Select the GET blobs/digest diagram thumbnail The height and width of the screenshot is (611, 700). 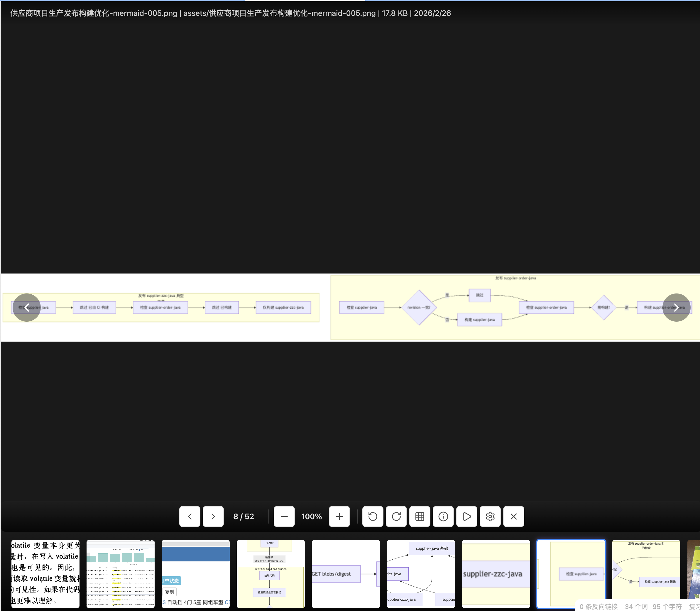click(x=346, y=574)
